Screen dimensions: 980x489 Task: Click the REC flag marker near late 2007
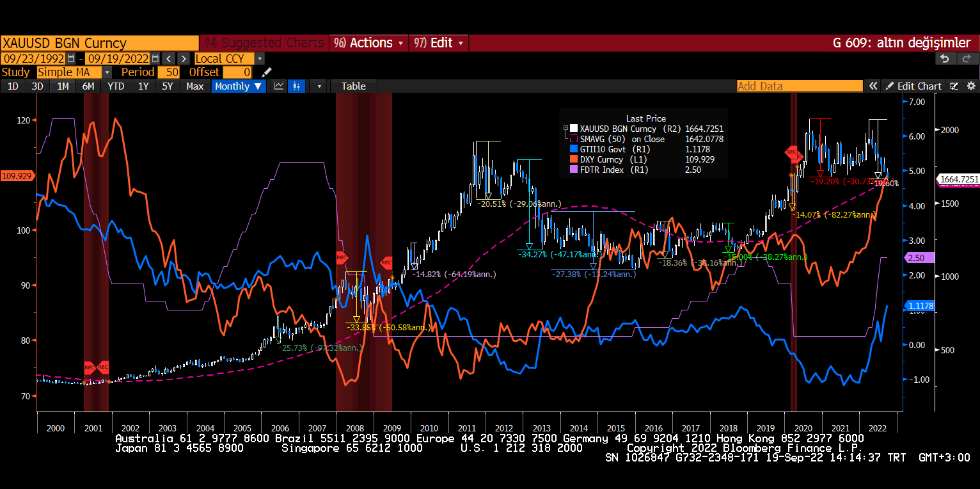pos(342,257)
